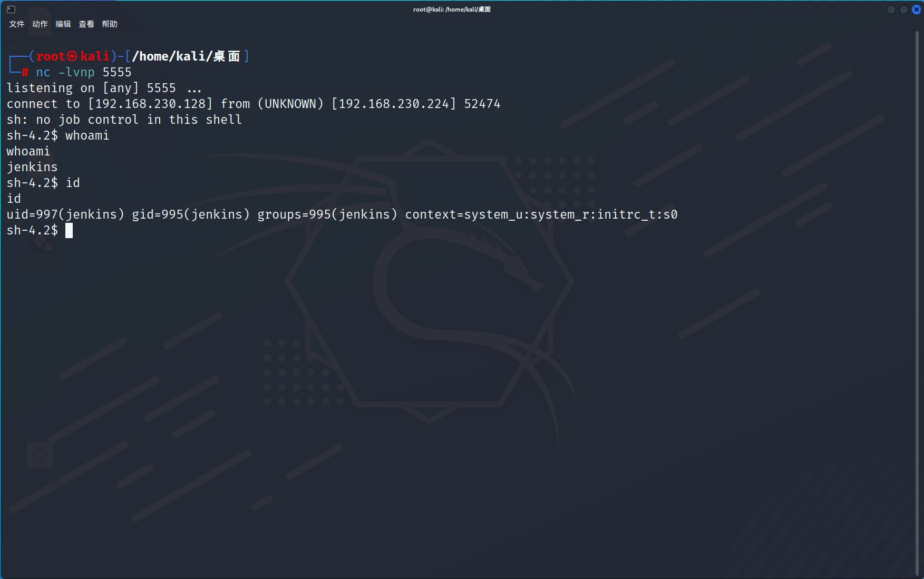Open the 编辑 (Edit) menu
This screenshot has height=579, width=924.
point(63,24)
